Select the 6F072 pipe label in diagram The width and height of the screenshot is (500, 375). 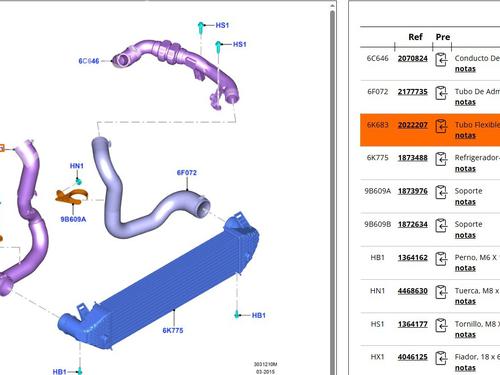[x=187, y=173]
